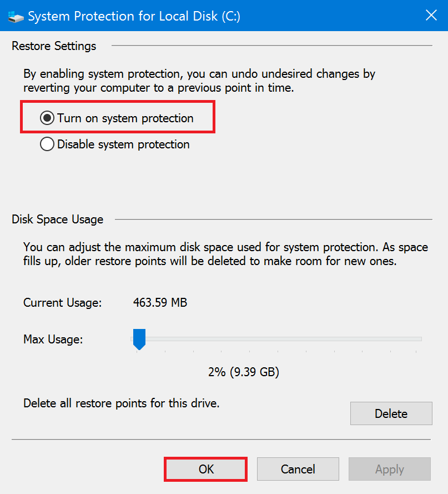Viewport: 448px width, 494px height.
Task: Click the Restore Settings section heading
Action: point(53,46)
